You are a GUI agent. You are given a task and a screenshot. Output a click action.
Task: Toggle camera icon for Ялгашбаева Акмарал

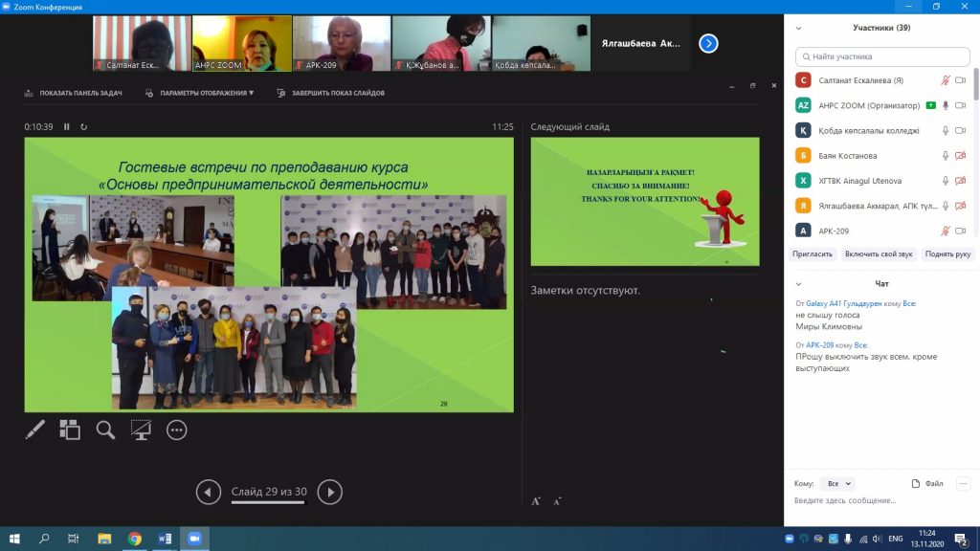(x=961, y=206)
